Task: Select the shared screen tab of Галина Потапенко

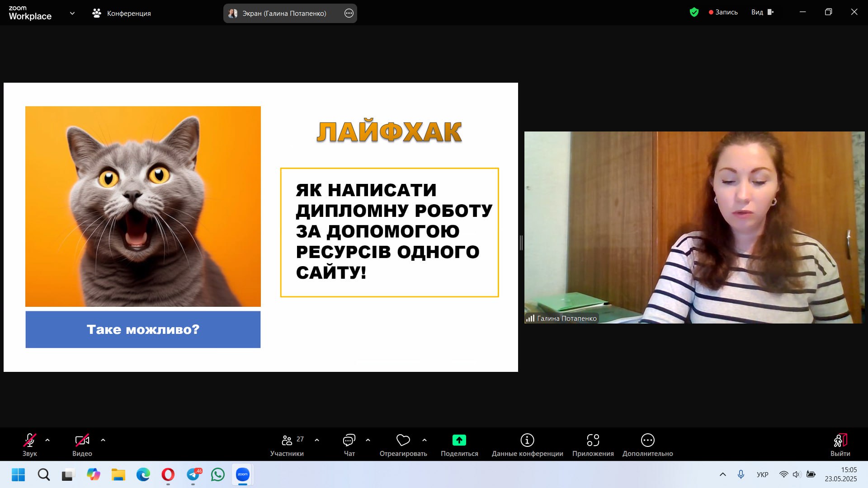Action: pyautogui.click(x=284, y=14)
